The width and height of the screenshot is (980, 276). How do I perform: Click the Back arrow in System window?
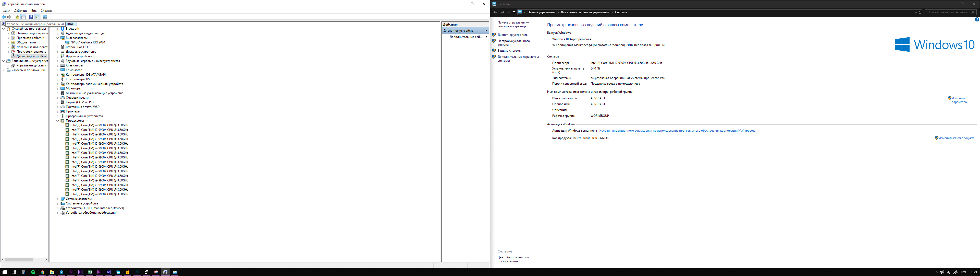(x=495, y=12)
